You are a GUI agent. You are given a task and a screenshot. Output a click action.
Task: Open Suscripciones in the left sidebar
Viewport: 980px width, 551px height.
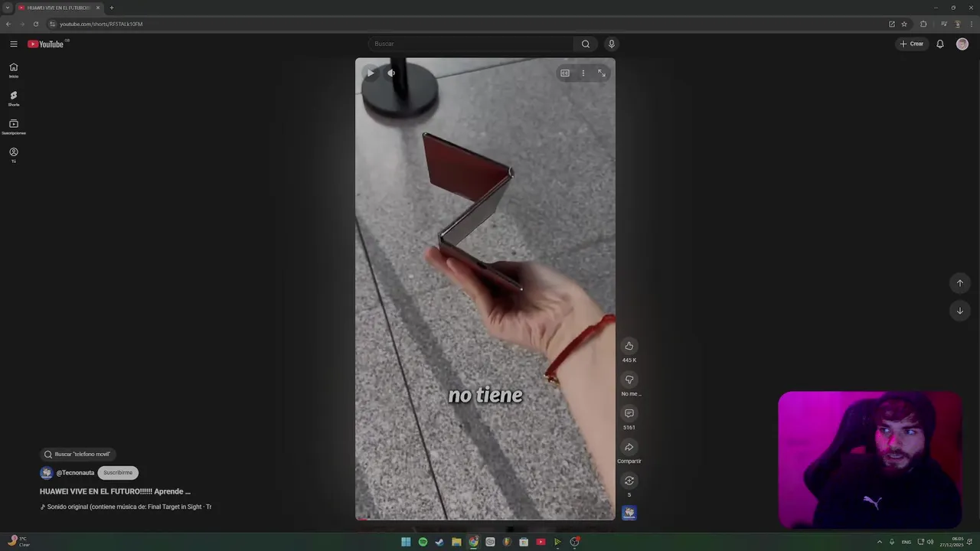point(13,127)
